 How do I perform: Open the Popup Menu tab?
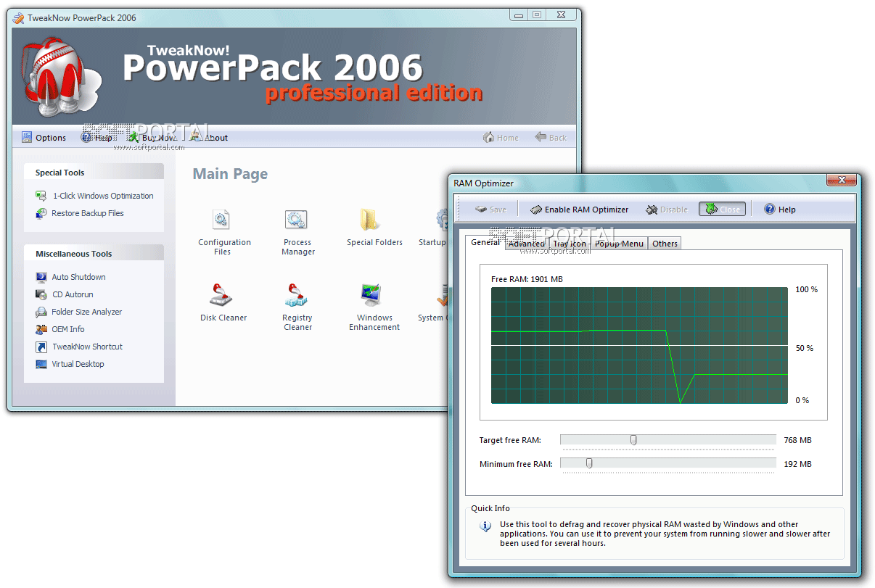click(x=619, y=244)
